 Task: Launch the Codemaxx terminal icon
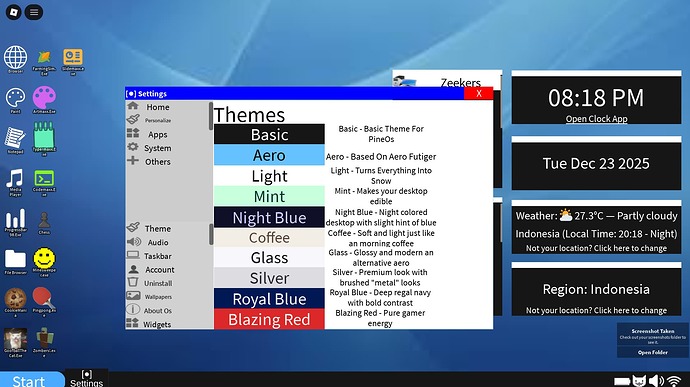point(44,178)
